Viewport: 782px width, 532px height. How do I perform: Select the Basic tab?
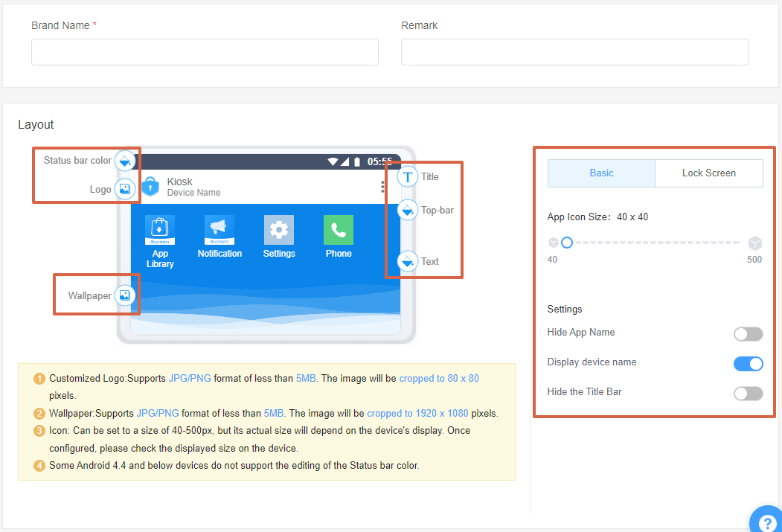601,173
